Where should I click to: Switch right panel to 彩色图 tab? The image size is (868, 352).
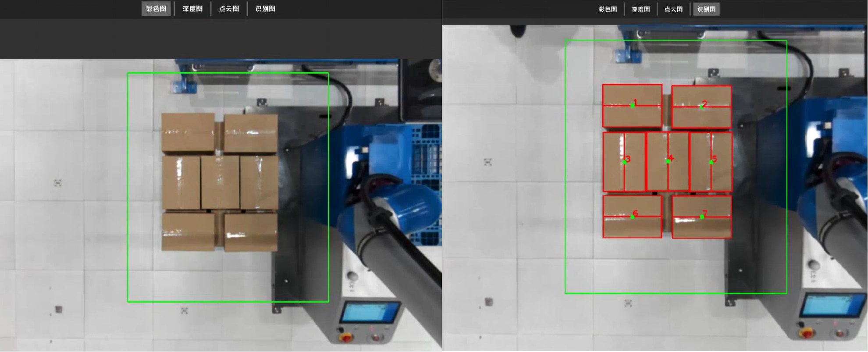point(608,9)
